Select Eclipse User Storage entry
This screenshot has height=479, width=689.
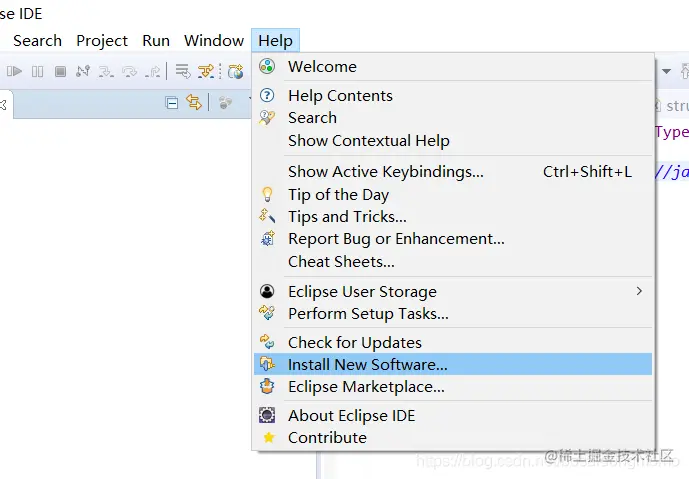453,291
